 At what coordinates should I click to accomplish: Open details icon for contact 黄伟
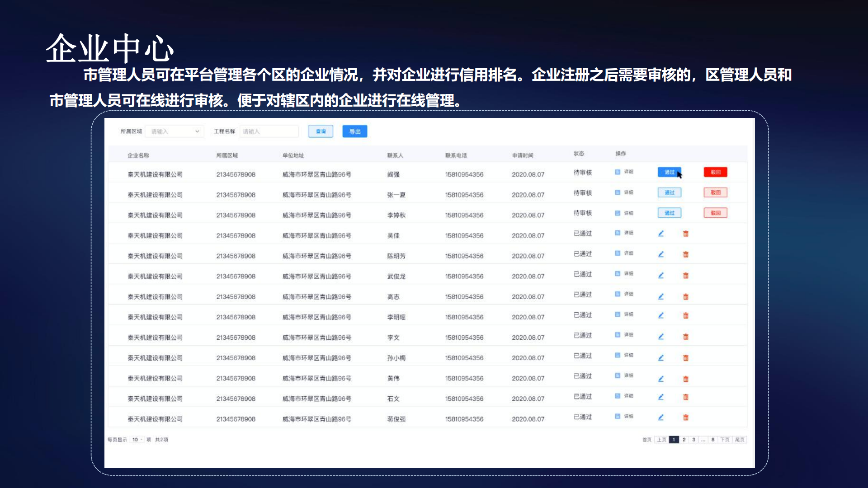pos(618,375)
